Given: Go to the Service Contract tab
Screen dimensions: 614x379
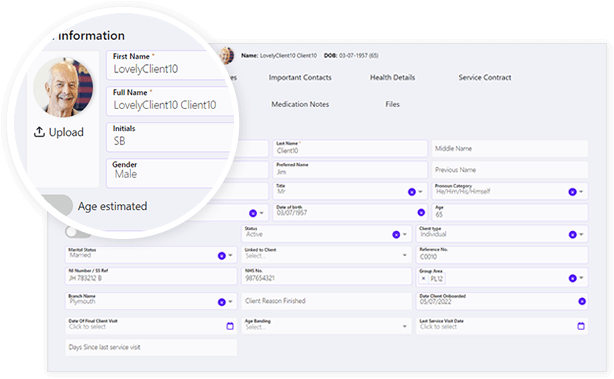Looking at the screenshot, I should tap(485, 78).
